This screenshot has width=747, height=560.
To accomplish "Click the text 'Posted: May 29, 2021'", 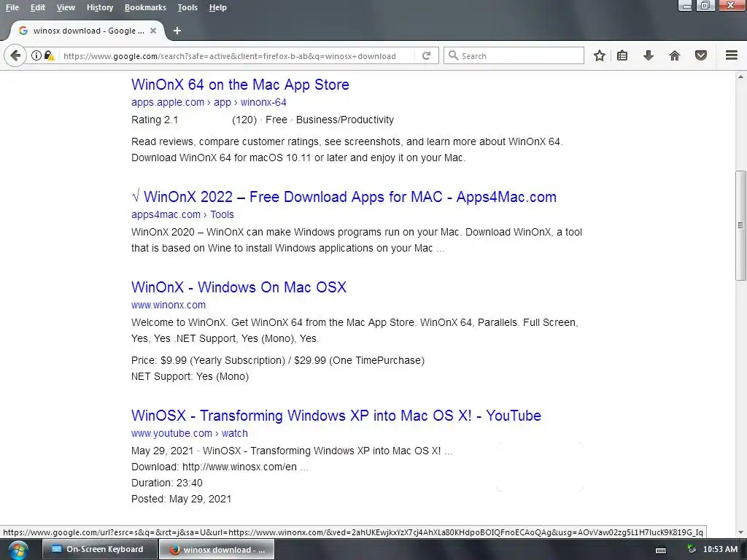I will pos(181,499).
